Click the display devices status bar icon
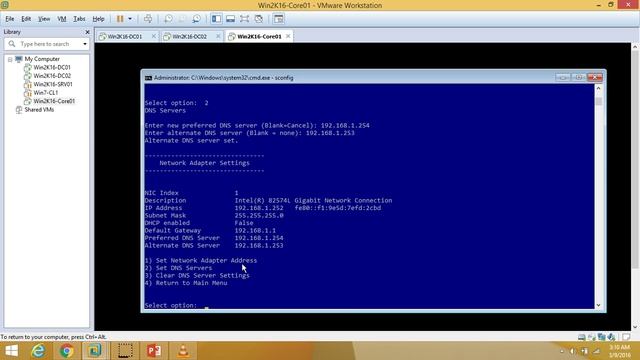The image size is (640, 360). tap(601, 337)
